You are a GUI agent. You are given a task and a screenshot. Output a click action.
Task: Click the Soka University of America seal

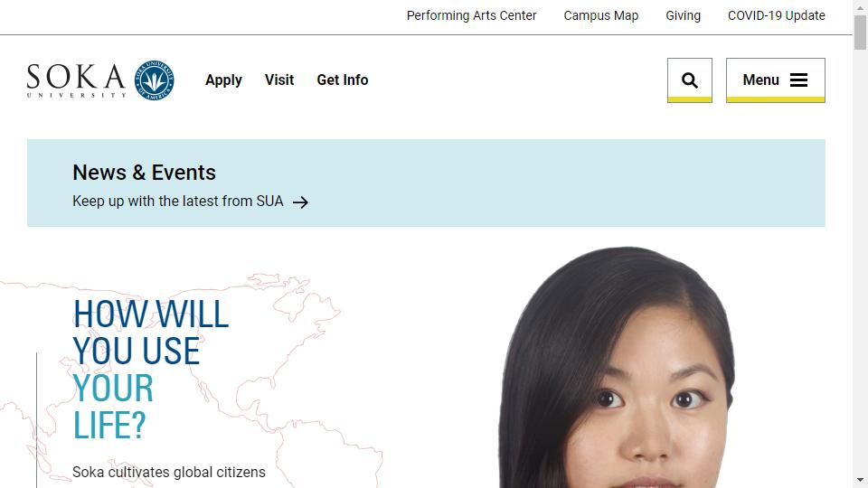155,80
